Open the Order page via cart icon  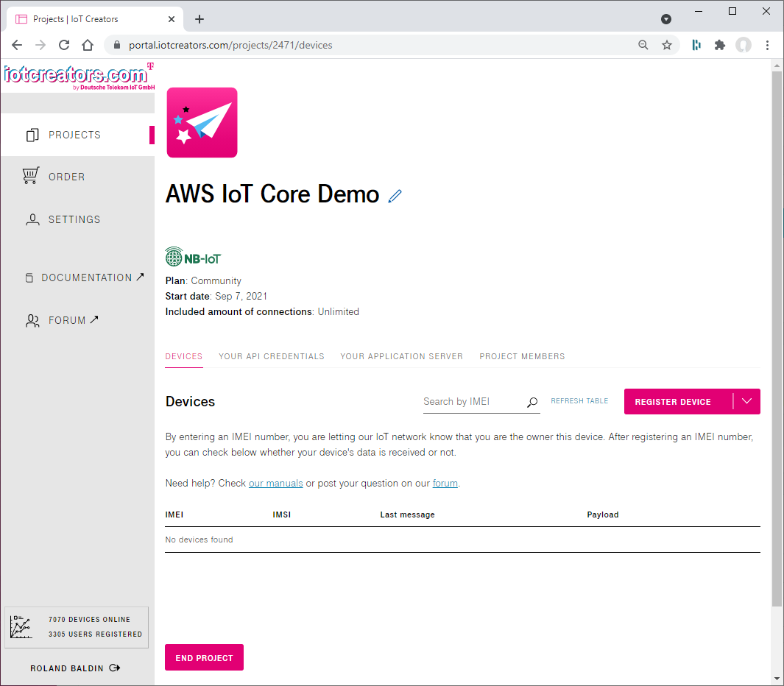[31, 177]
